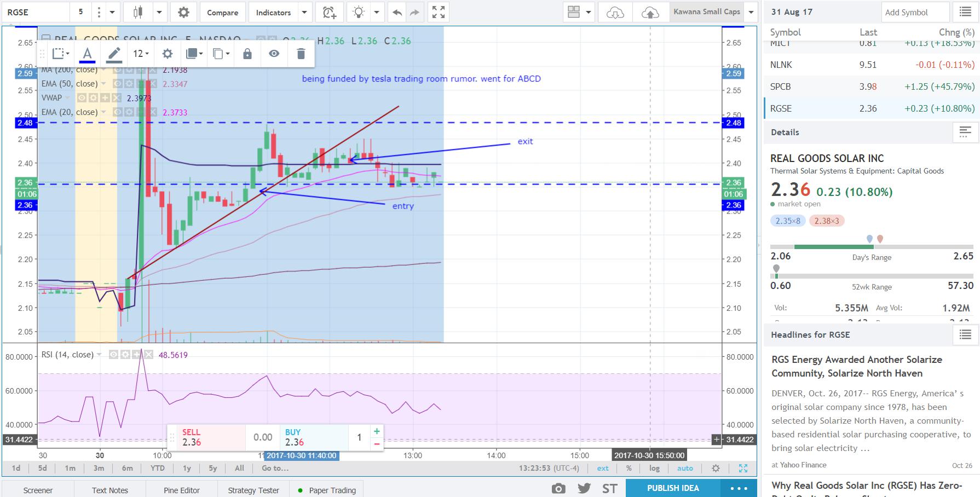This screenshot has height=497, width=980.
Task: Save chart layout to the cloud
Action: coord(650,12)
